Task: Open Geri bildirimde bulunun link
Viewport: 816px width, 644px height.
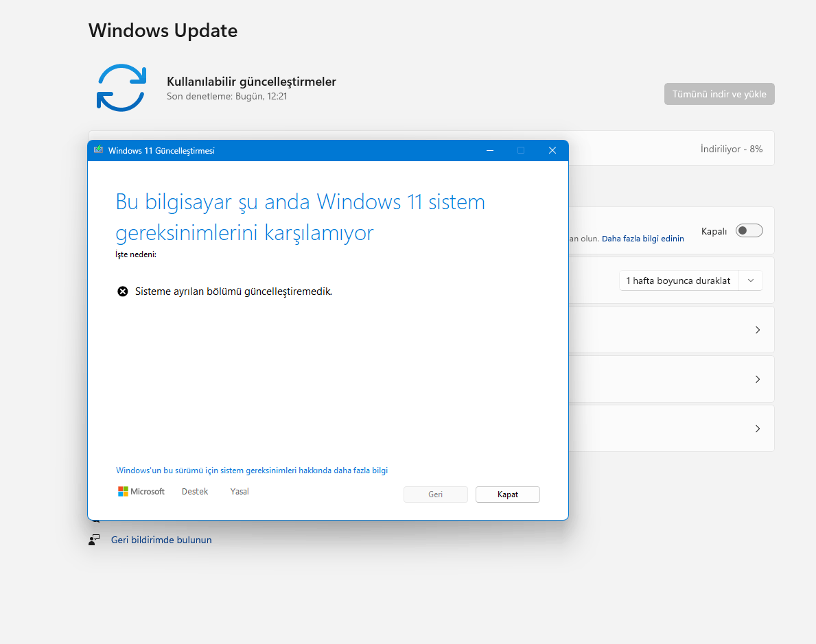Action: click(161, 540)
